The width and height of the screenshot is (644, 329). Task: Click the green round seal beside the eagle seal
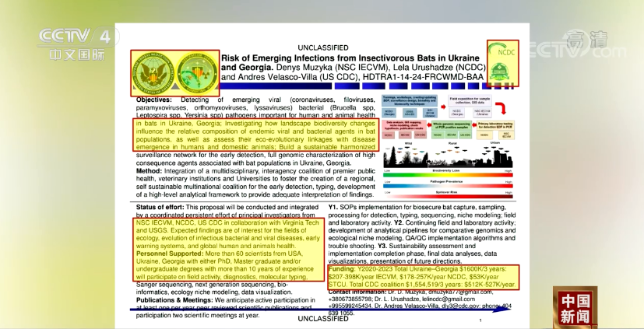[x=197, y=73]
